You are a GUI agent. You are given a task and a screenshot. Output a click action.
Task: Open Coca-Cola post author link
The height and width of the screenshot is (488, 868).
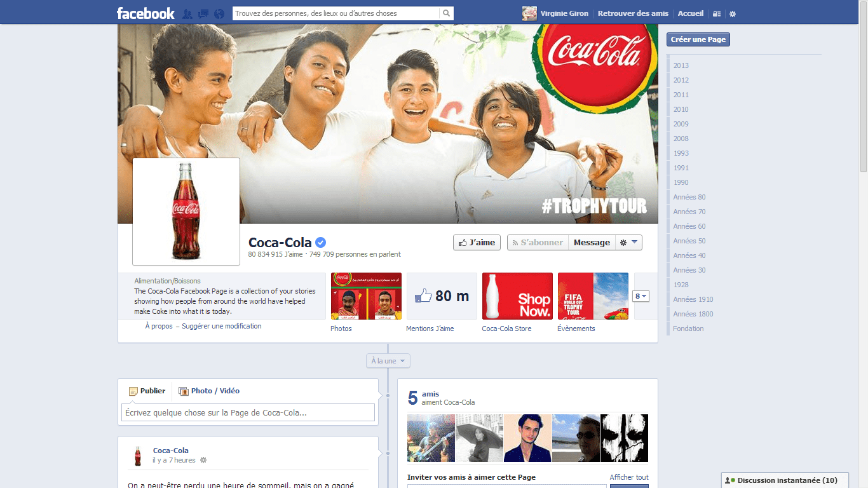point(171,451)
